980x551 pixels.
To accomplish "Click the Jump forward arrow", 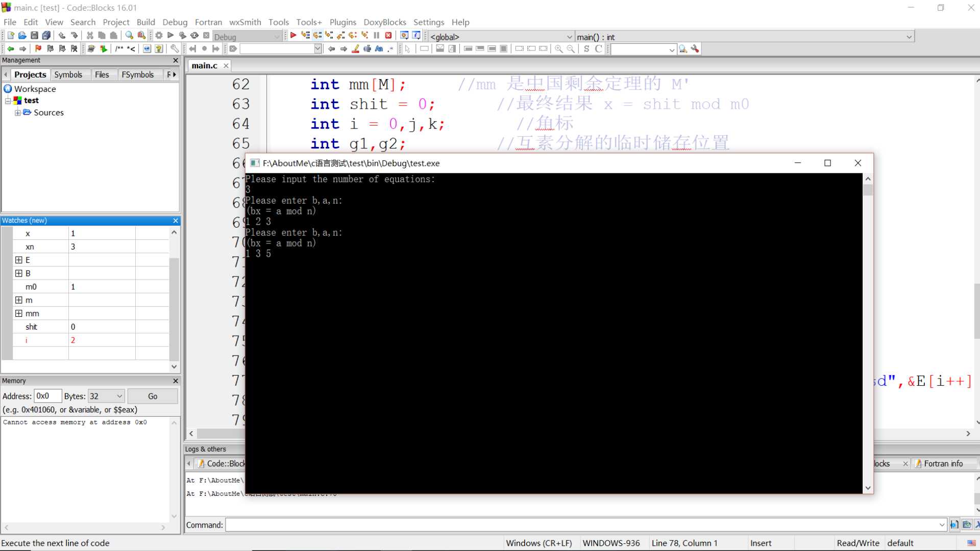I will [22, 48].
